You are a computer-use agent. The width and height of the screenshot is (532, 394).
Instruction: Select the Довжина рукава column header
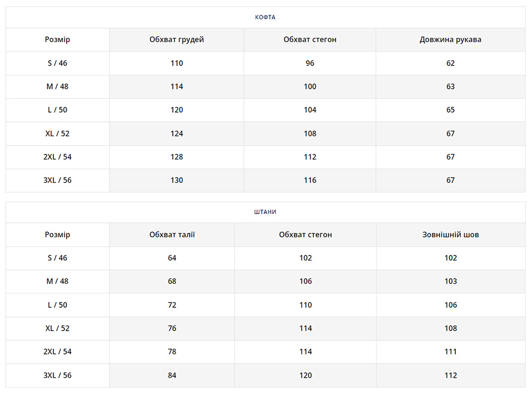[450, 40]
